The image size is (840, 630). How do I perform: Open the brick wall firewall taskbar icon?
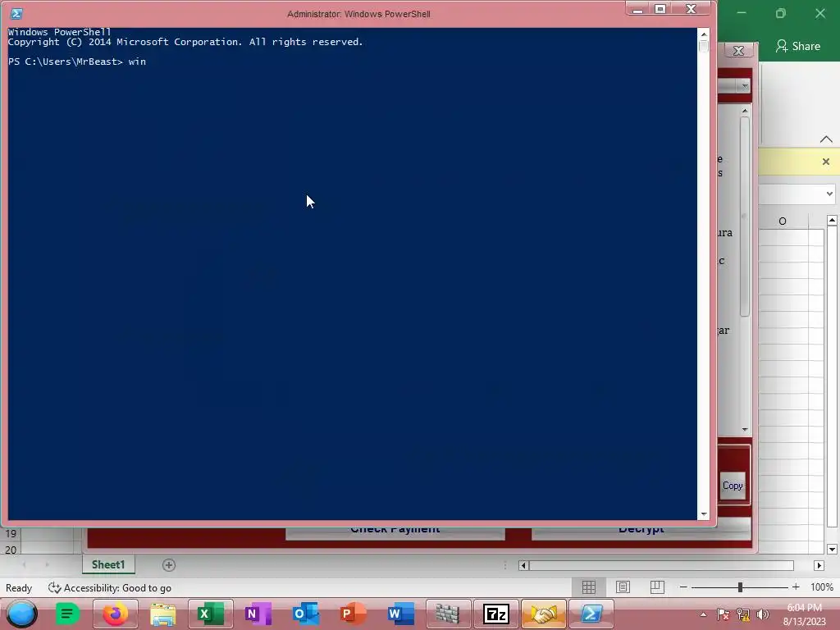click(448, 614)
